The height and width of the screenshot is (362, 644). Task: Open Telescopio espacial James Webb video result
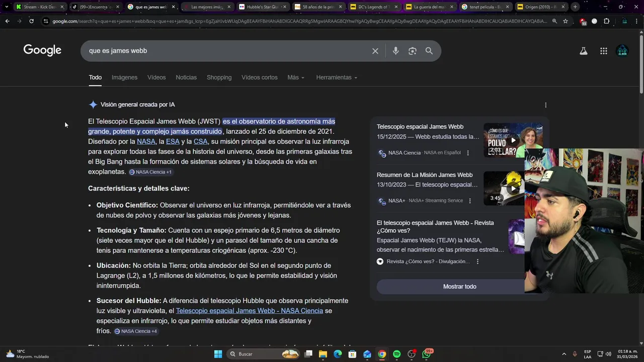[420, 127]
